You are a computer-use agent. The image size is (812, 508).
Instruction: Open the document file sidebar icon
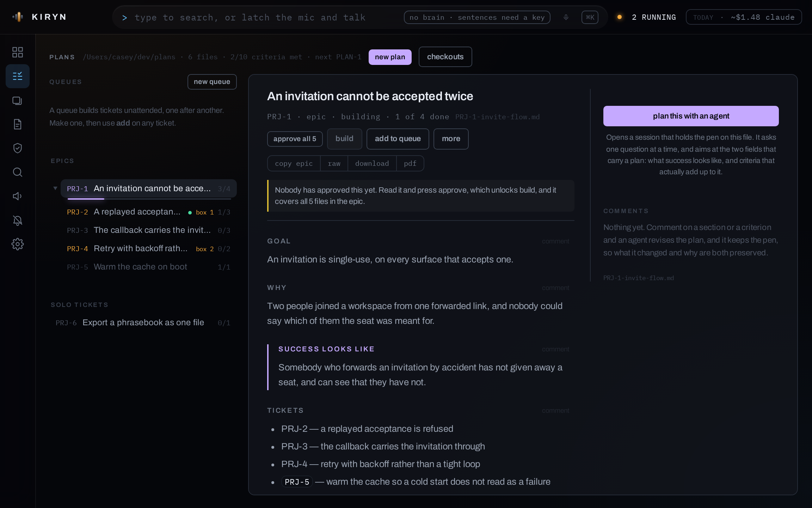(x=17, y=124)
